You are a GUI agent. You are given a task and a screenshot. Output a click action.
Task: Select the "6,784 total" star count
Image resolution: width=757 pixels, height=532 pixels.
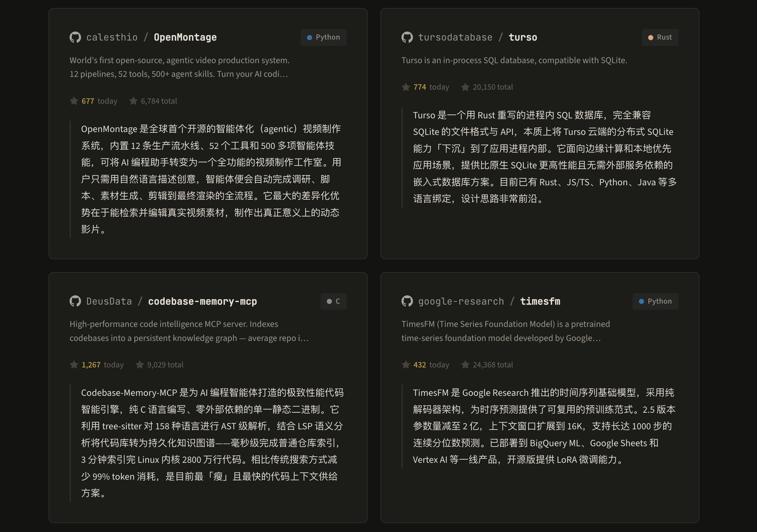(159, 101)
